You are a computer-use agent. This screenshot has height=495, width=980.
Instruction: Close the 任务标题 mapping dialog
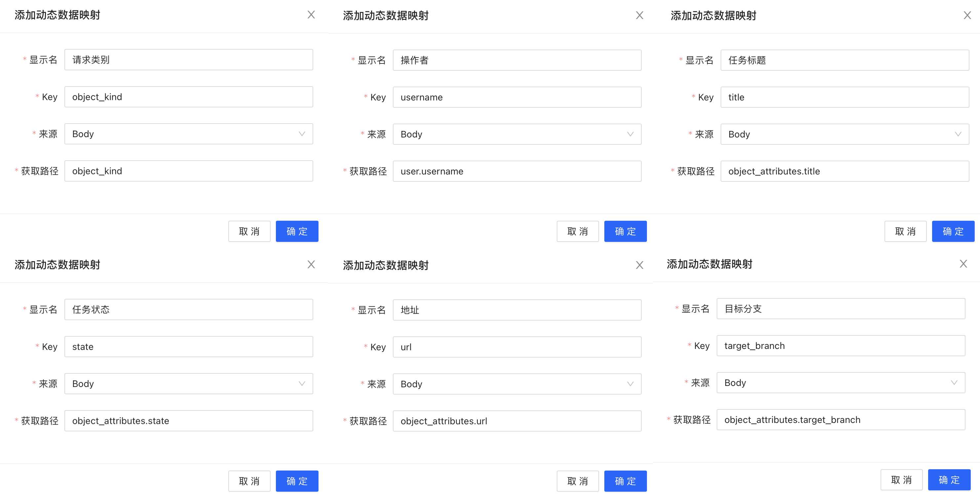coord(967,15)
